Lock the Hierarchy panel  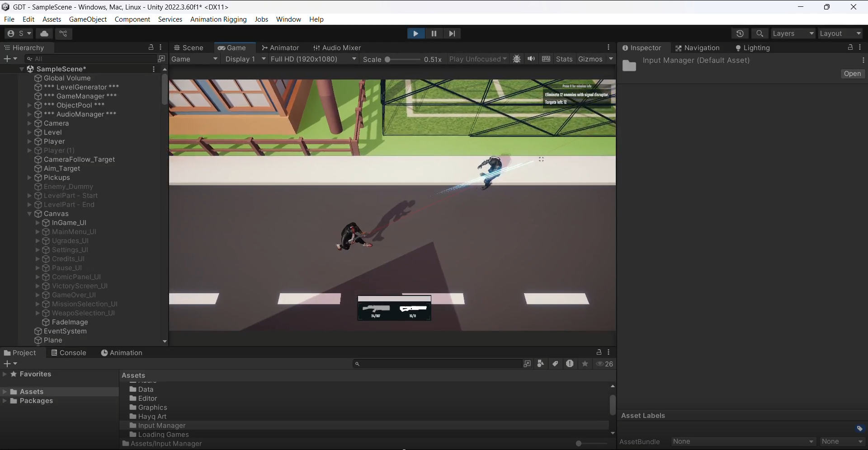tap(151, 47)
